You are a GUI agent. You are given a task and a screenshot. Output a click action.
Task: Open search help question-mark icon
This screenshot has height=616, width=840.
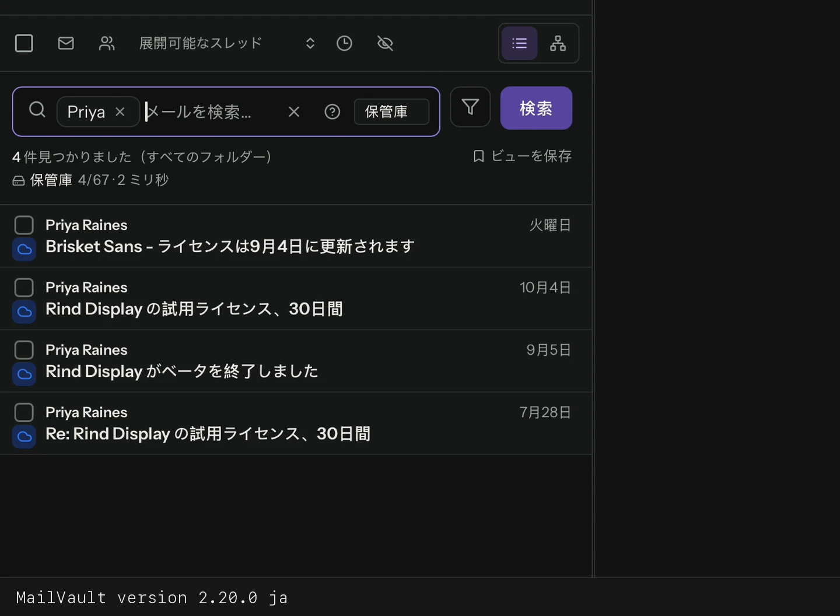pyautogui.click(x=332, y=111)
